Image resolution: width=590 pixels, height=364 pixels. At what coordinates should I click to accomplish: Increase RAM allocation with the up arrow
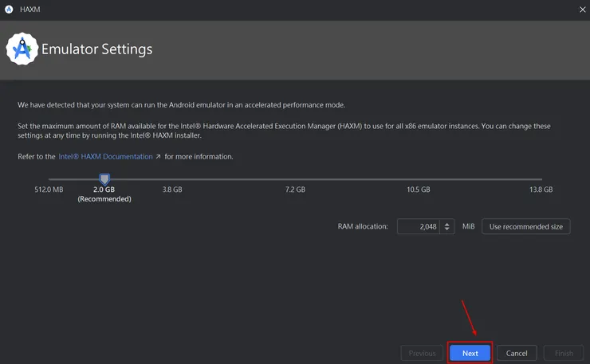(x=448, y=223)
